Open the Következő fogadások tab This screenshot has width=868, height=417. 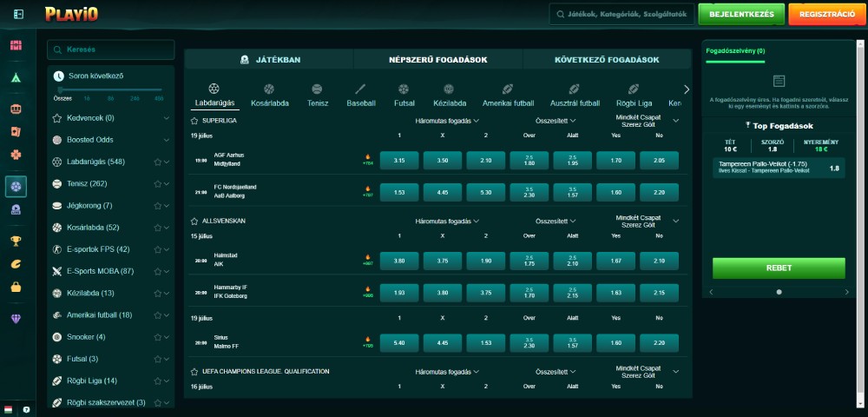click(606, 60)
